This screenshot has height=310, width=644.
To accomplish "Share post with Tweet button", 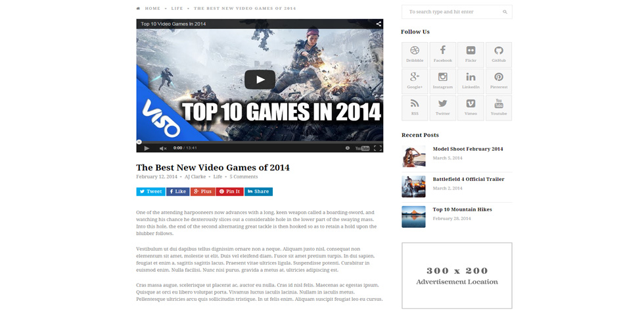I will point(150,192).
